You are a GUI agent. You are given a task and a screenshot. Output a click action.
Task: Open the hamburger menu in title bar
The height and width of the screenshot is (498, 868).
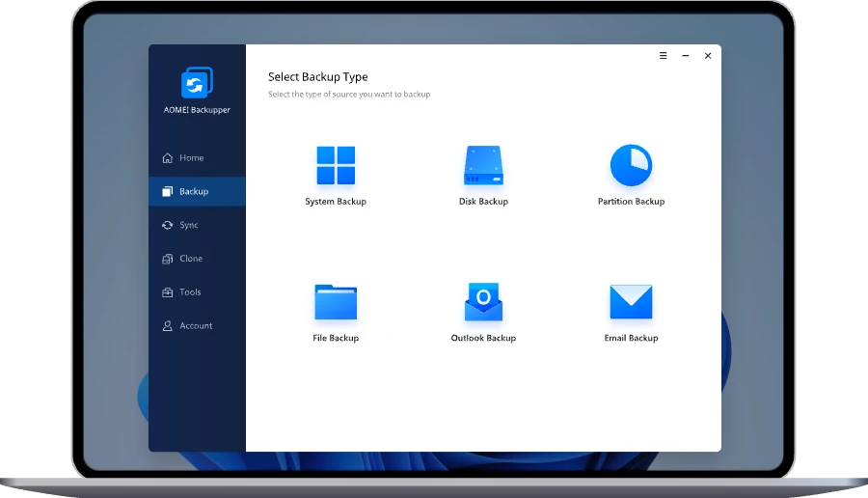pos(663,56)
